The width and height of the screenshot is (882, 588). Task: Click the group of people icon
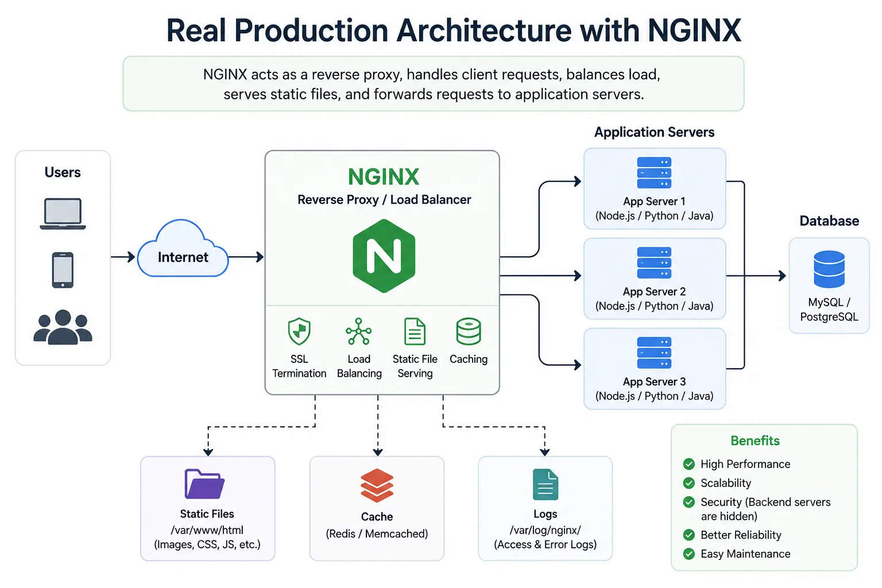point(63,327)
